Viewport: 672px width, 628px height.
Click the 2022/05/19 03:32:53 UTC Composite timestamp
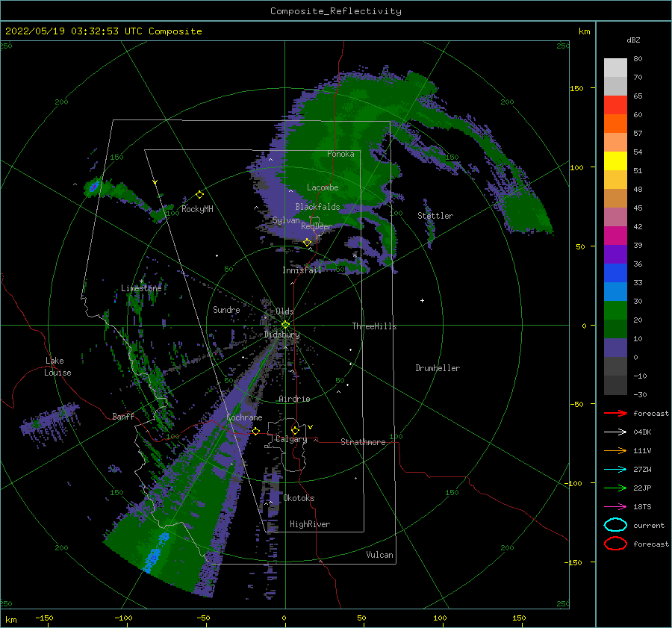click(x=103, y=31)
